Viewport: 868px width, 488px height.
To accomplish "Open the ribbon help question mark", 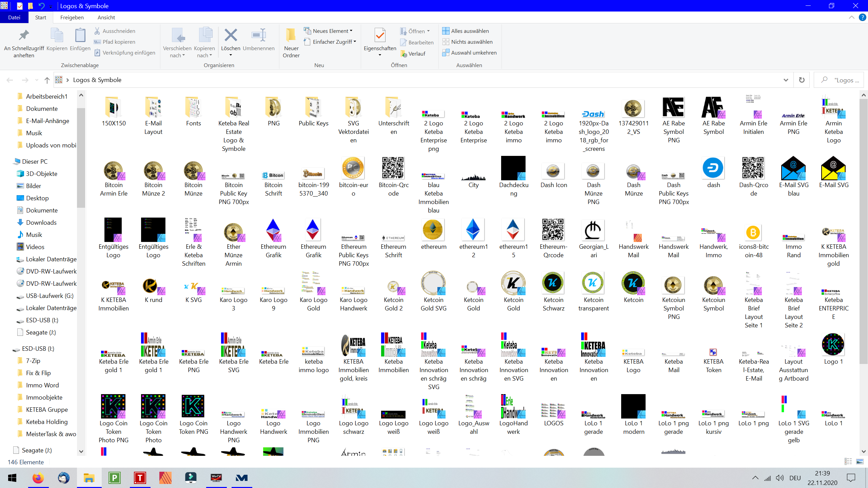I will [x=862, y=17].
